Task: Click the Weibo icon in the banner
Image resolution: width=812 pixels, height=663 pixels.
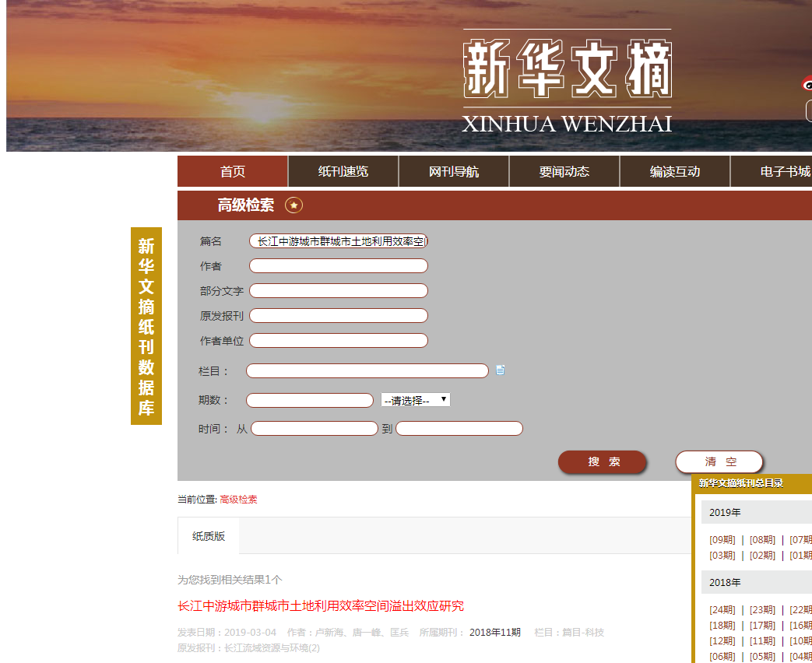Action: [x=807, y=82]
